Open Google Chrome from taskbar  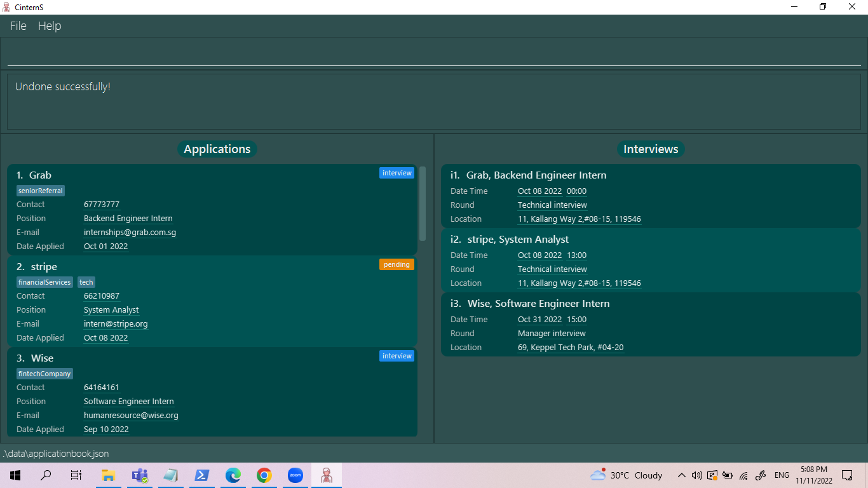coord(264,475)
